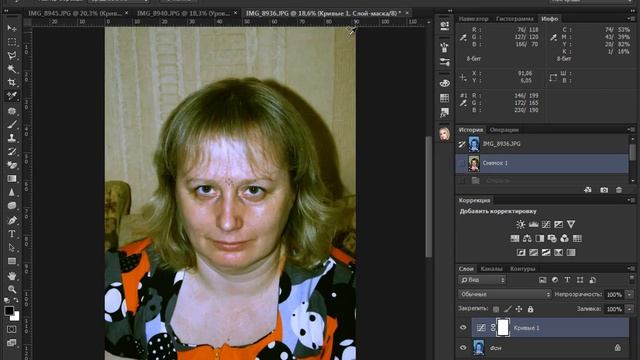The height and width of the screenshot is (360, 640).
Task: Click the Кривые 1 layer mask thumbnail
Action: (503, 328)
